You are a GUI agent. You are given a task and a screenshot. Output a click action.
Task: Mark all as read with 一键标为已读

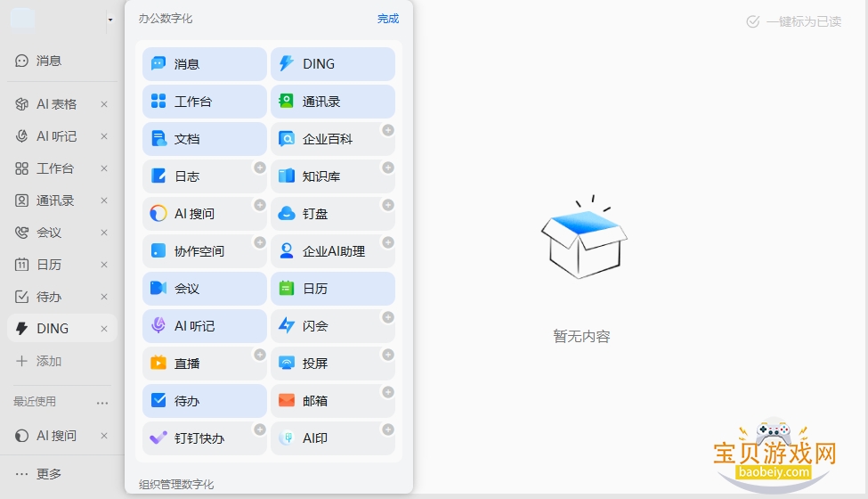click(794, 21)
